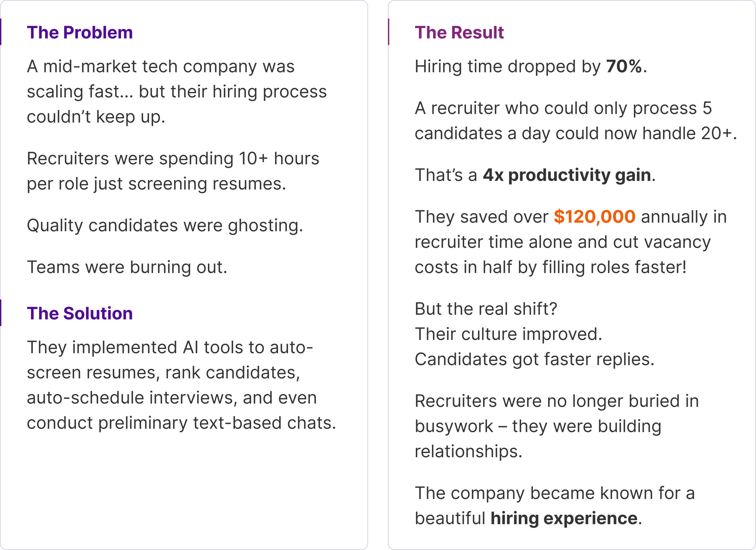Select "Their culture improved" line
This screenshot has height=550, width=756.
pyautogui.click(x=508, y=334)
